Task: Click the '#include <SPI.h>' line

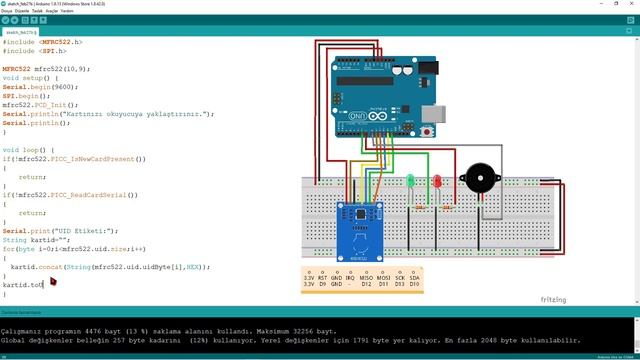Action: click(x=34, y=51)
